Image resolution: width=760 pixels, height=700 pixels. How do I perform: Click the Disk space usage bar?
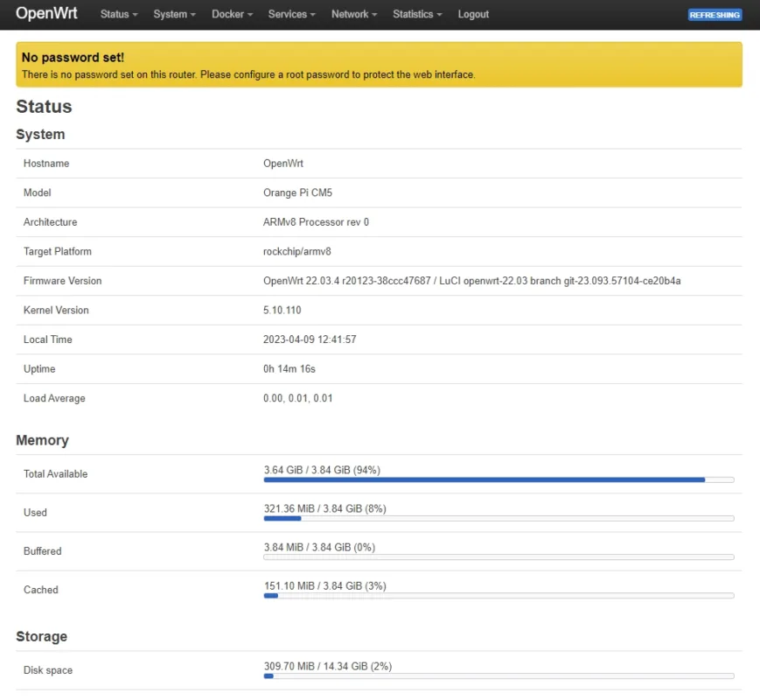(x=499, y=676)
